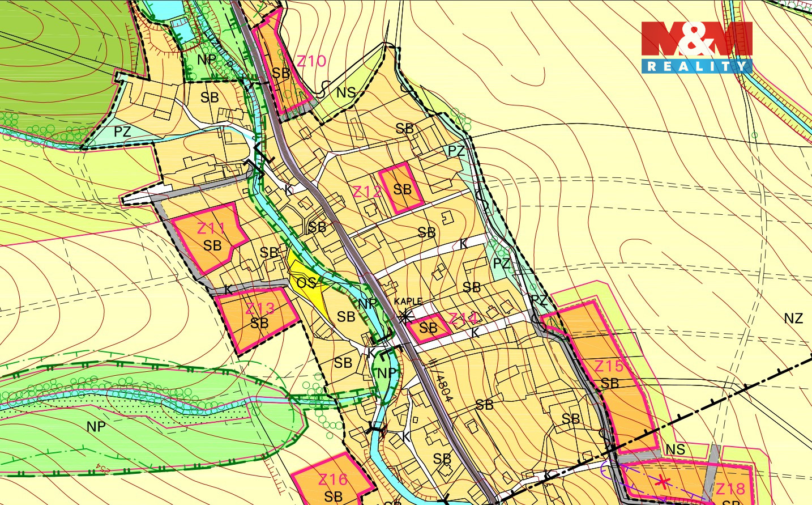Click the red star marker near Z18
This screenshot has width=812, height=505.
point(663,482)
